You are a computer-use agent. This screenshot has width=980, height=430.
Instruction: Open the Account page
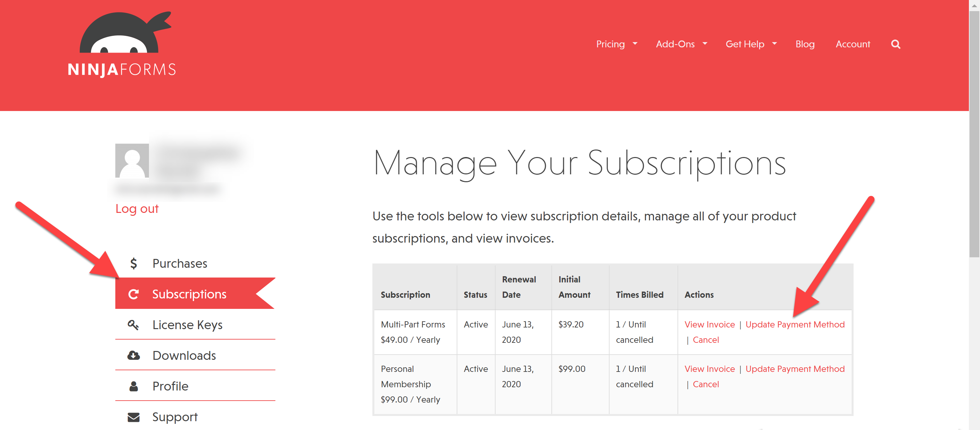pyautogui.click(x=853, y=44)
